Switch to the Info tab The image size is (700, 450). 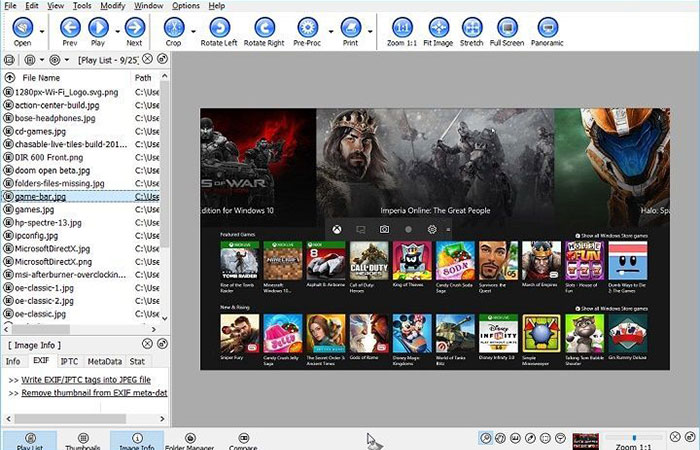click(13, 361)
